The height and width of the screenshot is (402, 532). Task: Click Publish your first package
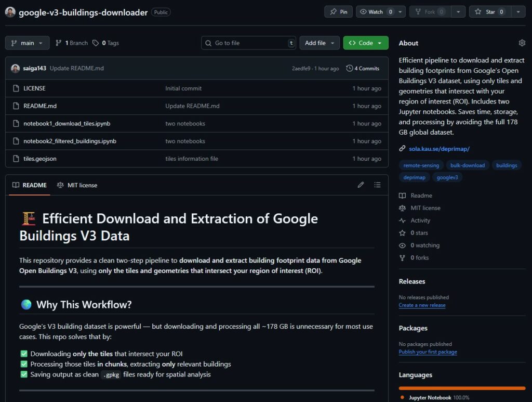pos(428,352)
